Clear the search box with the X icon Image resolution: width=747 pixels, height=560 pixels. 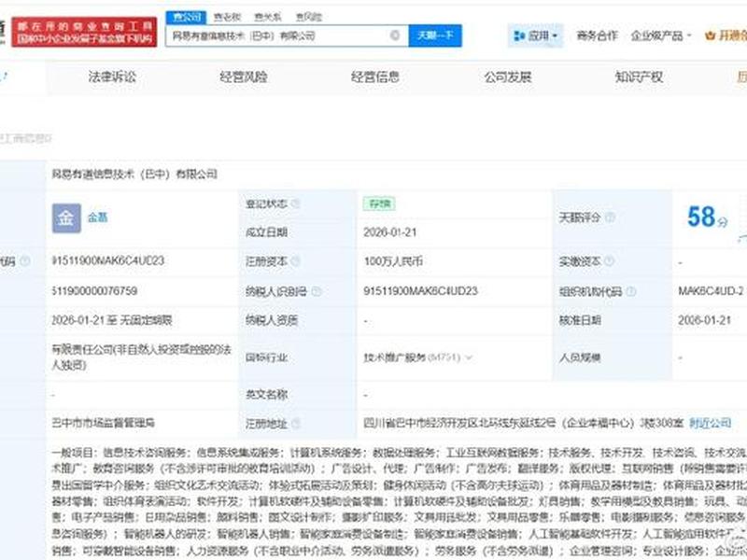pyautogui.click(x=394, y=35)
